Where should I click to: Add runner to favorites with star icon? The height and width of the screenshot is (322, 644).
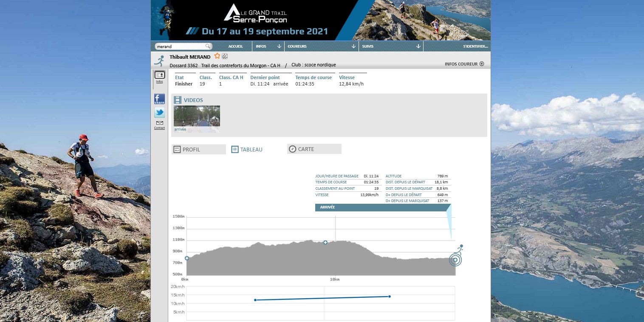click(217, 56)
